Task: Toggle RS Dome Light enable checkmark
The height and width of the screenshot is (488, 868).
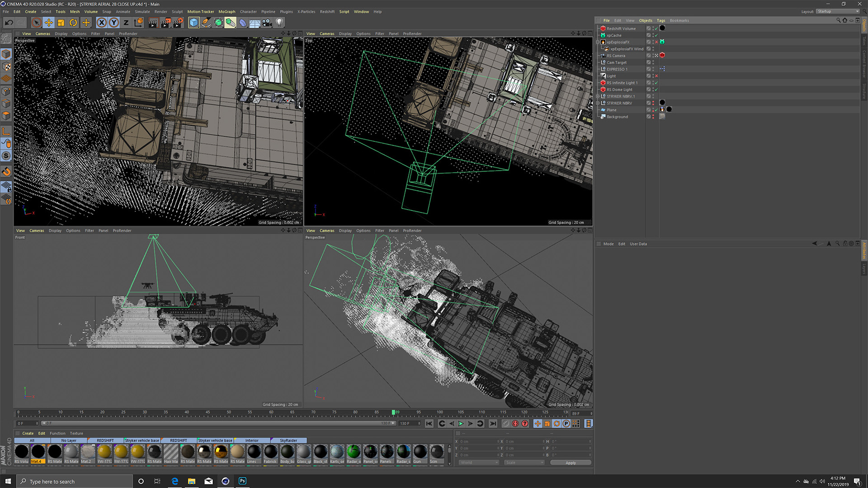Action: point(656,89)
